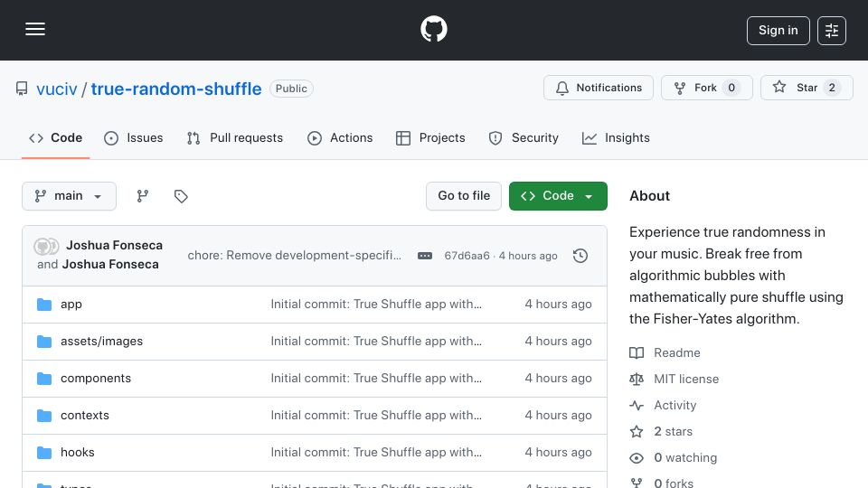This screenshot has width=868, height=488.
Task: View branches via the branch icon
Action: pyautogui.click(x=143, y=196)
